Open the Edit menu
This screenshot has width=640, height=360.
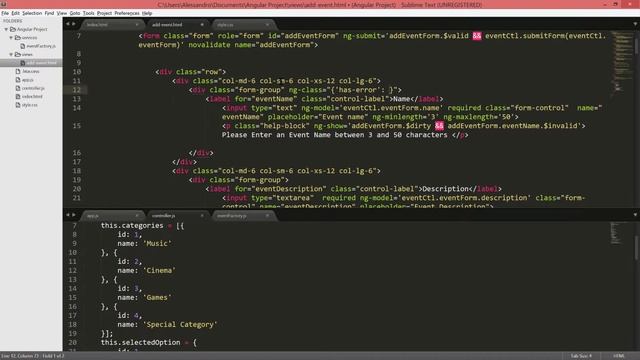[16, 13]
